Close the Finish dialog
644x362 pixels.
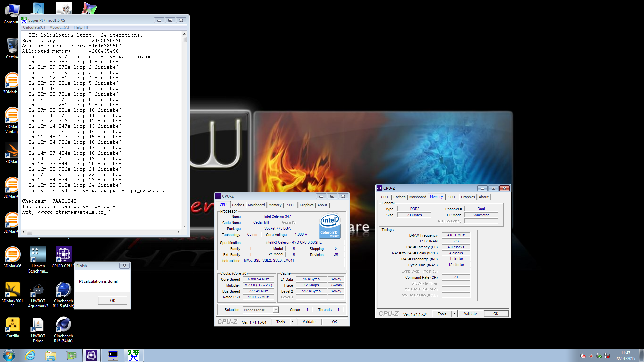tap(124, 266)
